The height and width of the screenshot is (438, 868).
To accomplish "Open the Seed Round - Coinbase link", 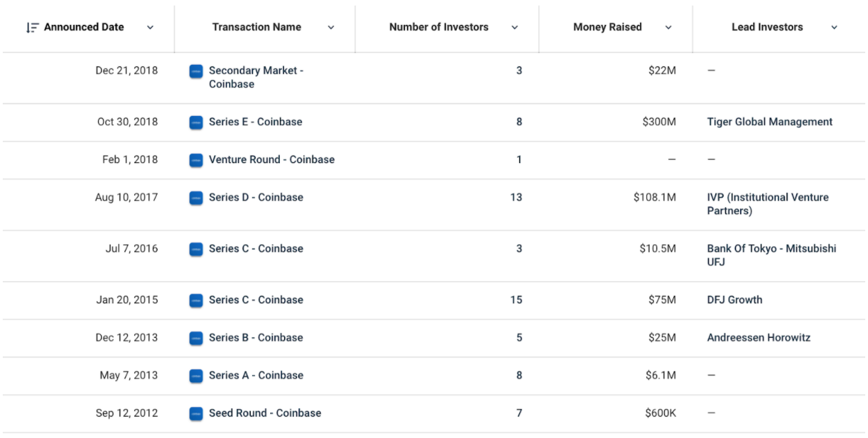I will pyautogui.click(x=265, y=413).
